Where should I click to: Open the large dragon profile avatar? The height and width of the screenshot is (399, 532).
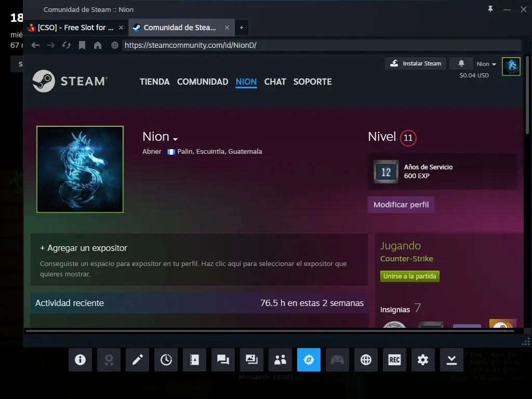80,169
